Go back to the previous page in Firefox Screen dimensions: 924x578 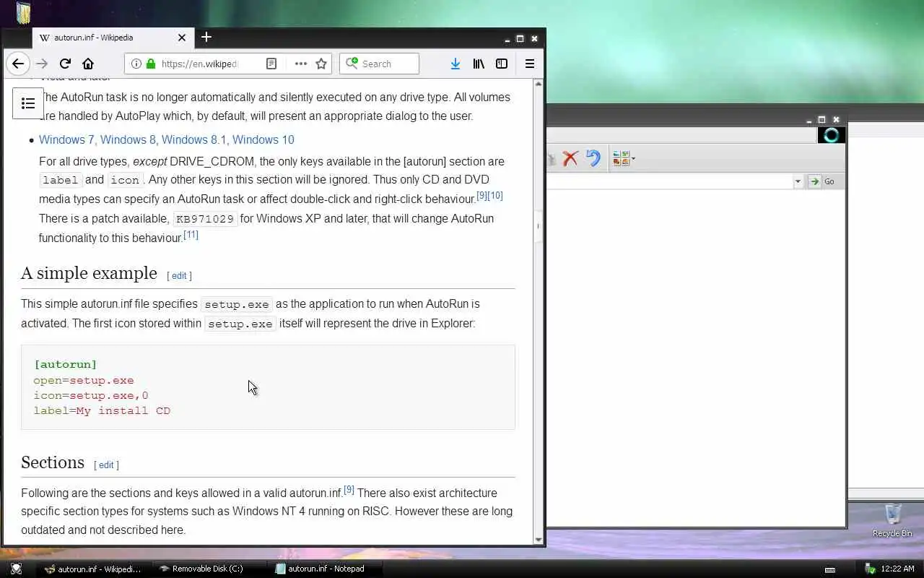point(18,64)
